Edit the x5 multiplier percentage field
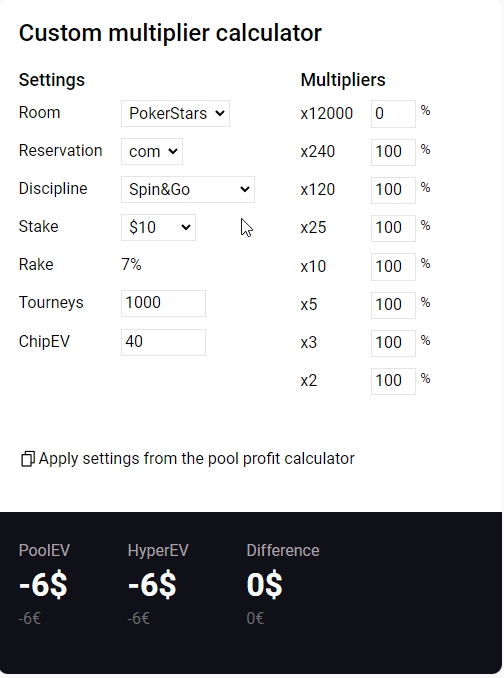This screenshot has height=678, width=504. tap(393, 305)
